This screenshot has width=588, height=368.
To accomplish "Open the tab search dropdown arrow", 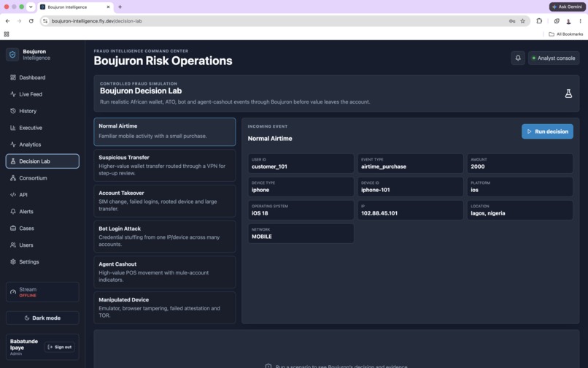I will click(31, 7).
